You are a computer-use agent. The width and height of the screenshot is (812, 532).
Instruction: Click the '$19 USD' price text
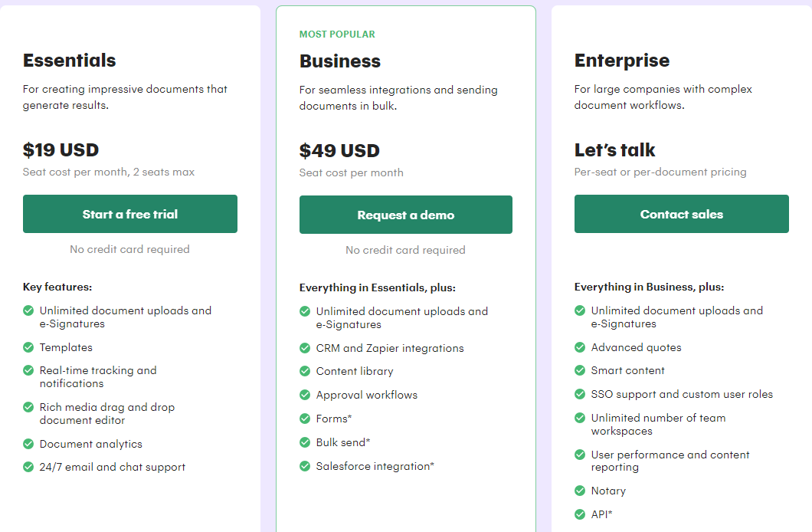[61, 150]
